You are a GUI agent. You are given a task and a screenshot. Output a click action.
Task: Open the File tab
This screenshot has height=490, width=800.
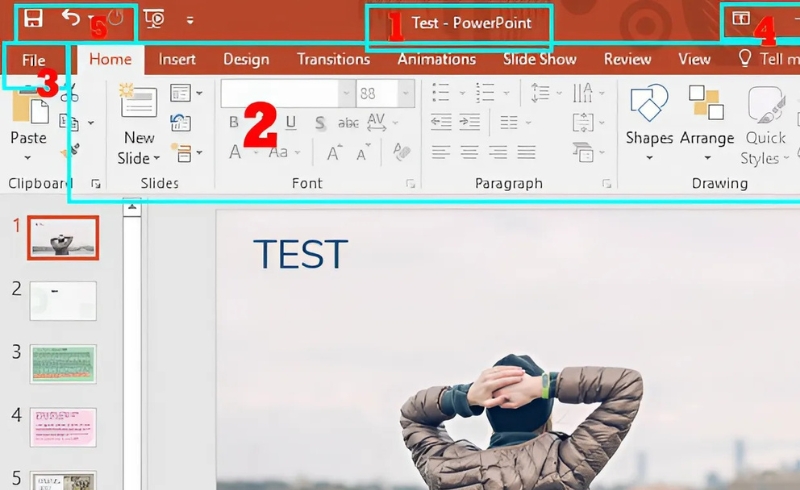(34, 60)
